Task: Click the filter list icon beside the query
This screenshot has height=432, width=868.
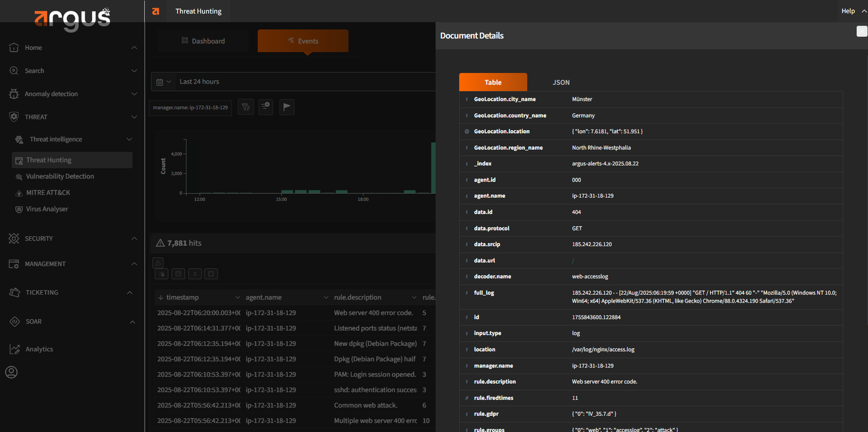Action: [246, 107]
